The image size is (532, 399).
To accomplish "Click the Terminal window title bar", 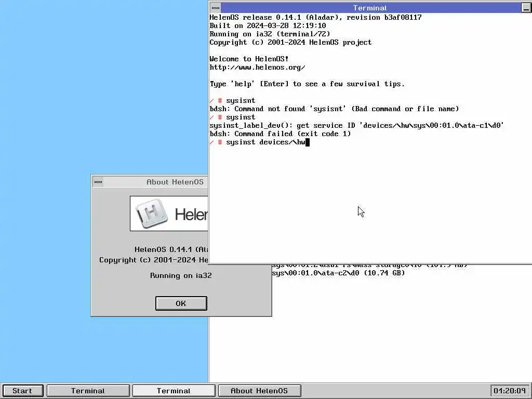I will point(370,8).
